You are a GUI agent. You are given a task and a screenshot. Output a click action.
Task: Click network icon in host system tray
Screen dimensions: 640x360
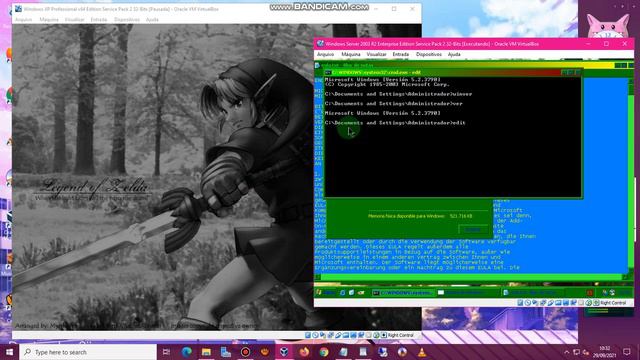click(x=576, y=352)
